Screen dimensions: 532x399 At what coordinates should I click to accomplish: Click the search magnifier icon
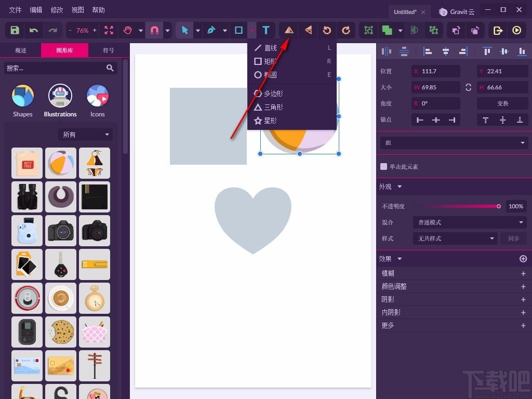point(110,68)
